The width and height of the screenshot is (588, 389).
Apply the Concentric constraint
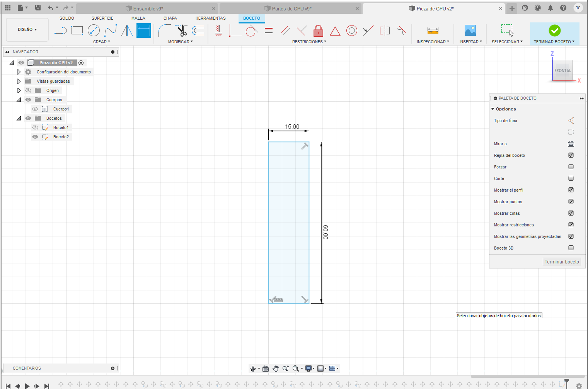tap(352, 31)
